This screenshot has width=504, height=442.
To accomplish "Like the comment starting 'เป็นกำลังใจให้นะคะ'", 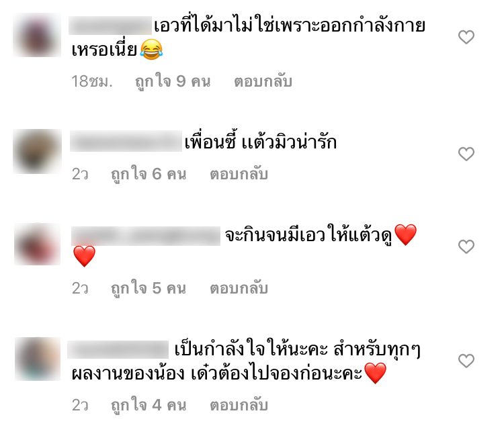I will (x=466, y=361).
